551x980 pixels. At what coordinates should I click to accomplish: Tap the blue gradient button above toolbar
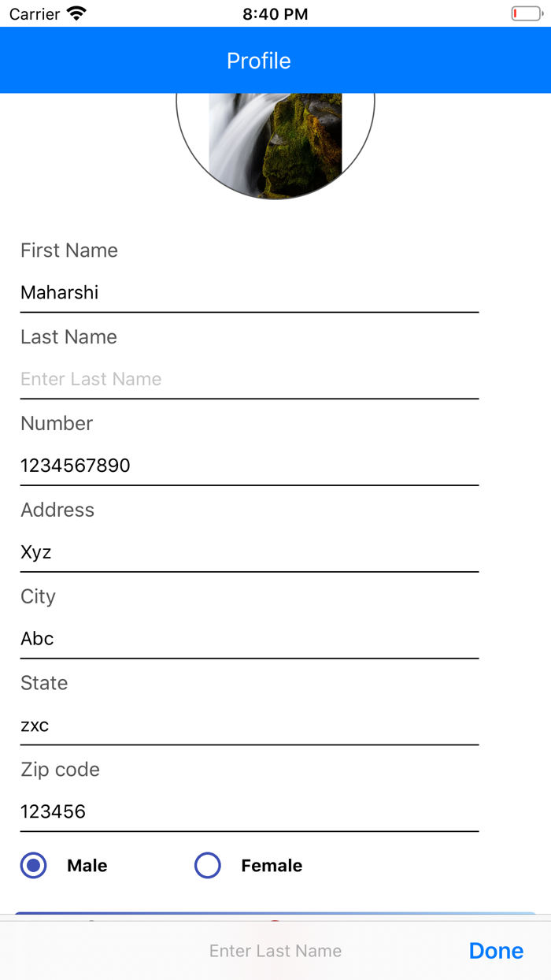pyautogui.click(x=275, y=916)
